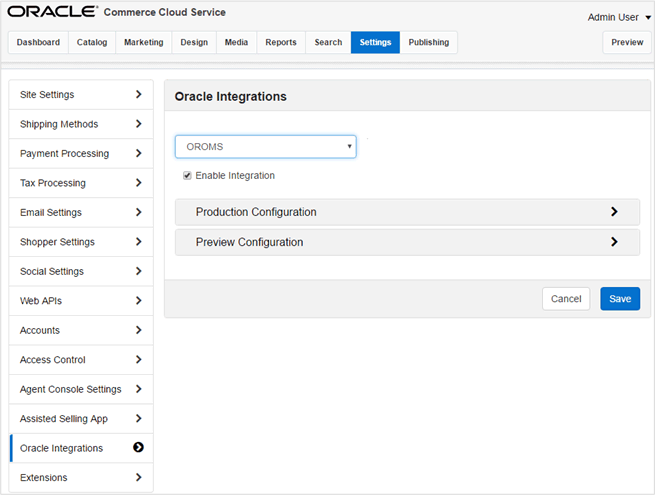Open the OROMS integration dropdown
The height and width of the screenshot is (495, 655).
pyautogui.click(x=266, y=147)
